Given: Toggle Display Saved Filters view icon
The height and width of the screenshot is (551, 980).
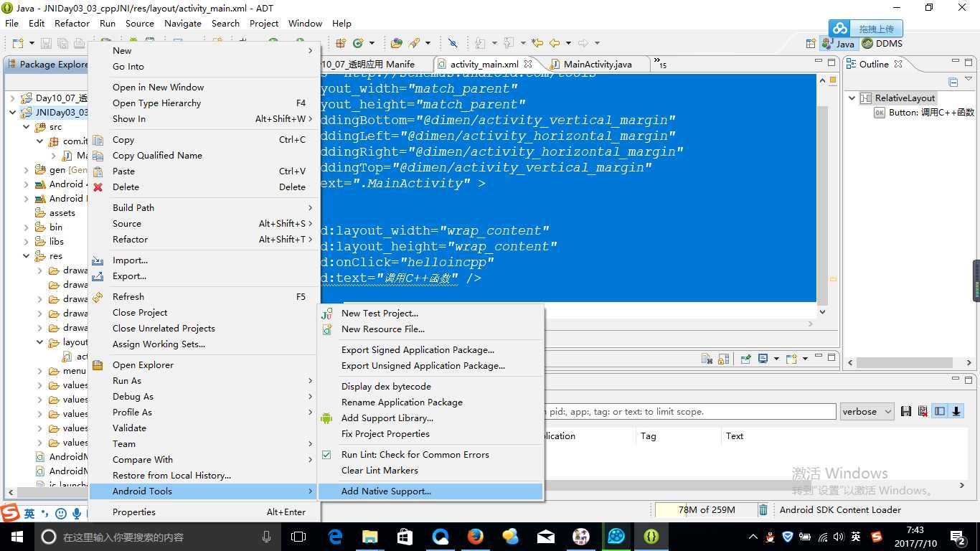Looking at the screenshot, I should pyautogui.click(x=940, y=412).
